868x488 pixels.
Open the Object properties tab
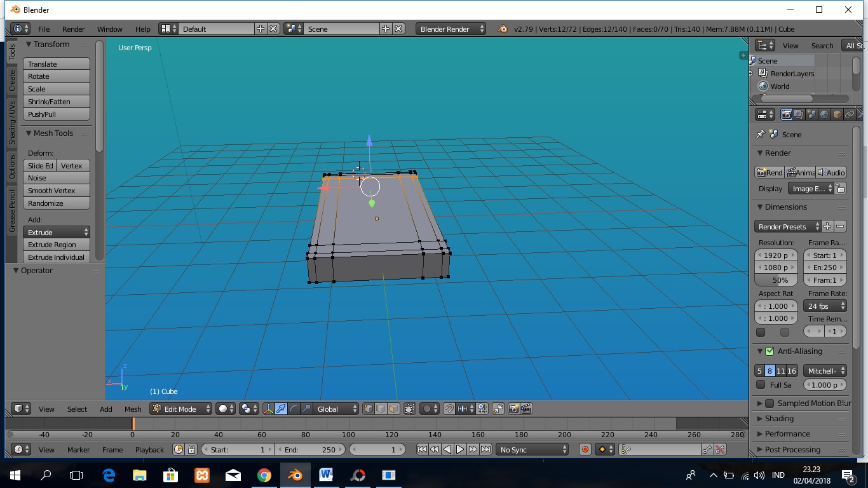[837, 114]
